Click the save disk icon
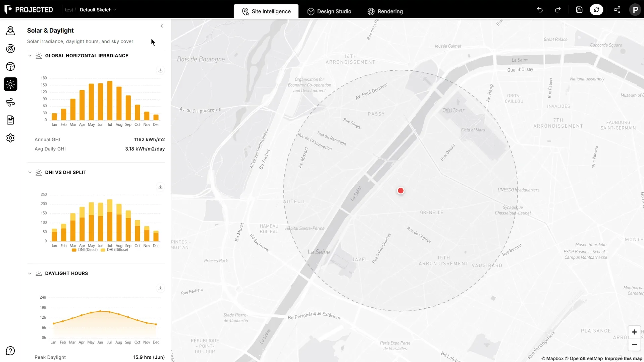 tap(579, 10)
